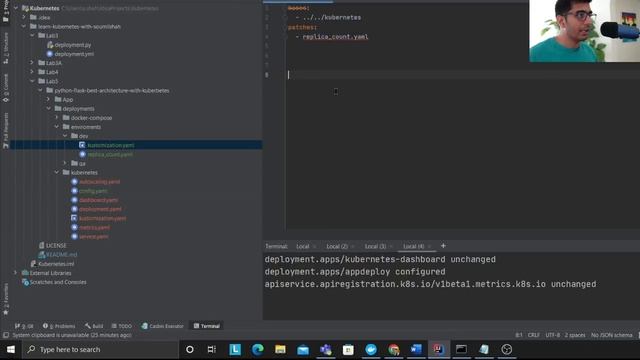Click the line and column position indicator

click(x=519, y=335)
